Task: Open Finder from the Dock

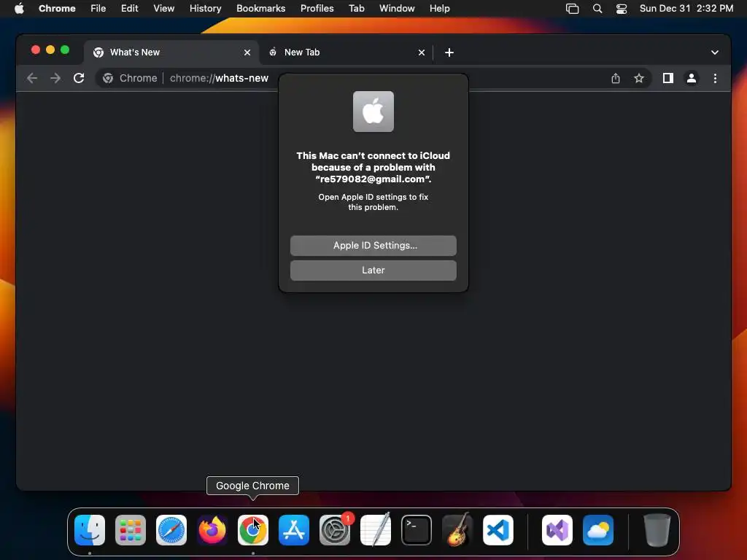Action: [x=90, y=530]
